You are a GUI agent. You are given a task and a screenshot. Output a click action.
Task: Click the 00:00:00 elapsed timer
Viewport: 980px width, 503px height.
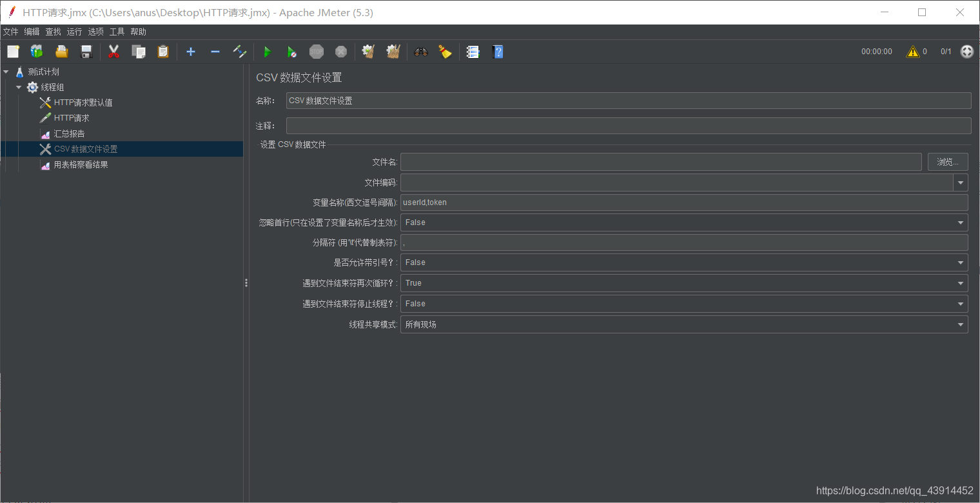click(877, 52)
